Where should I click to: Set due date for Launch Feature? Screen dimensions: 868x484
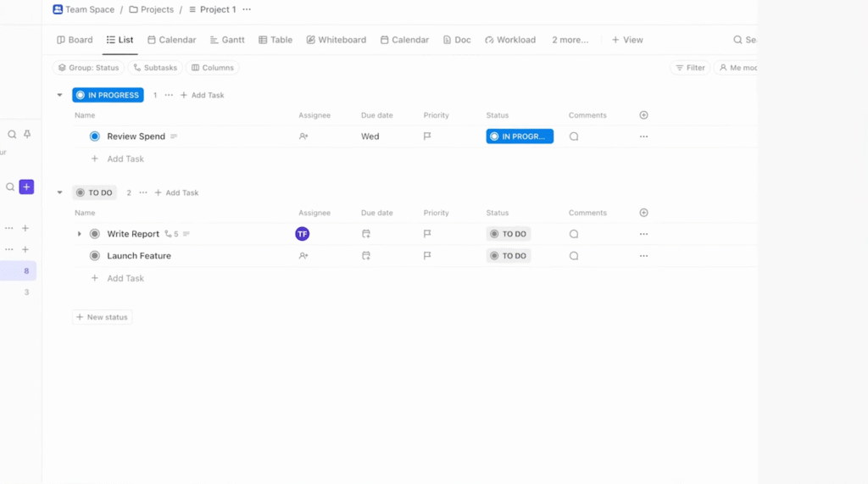(x=366, y=256)
